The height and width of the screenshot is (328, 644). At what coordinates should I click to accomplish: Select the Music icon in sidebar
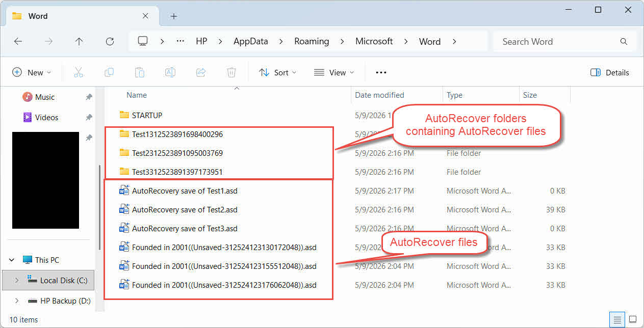coord(28,97)
